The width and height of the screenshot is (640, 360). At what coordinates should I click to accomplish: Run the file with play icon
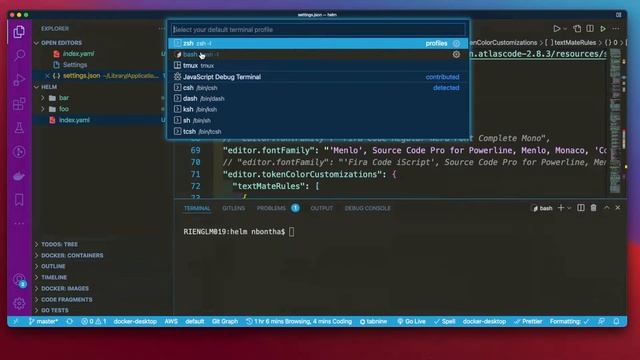[557, 29]
